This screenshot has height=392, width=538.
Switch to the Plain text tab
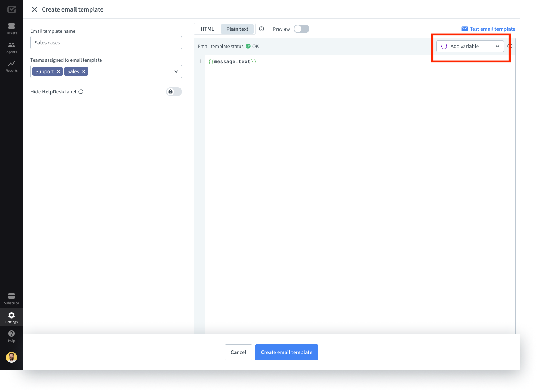click(237, 29)
